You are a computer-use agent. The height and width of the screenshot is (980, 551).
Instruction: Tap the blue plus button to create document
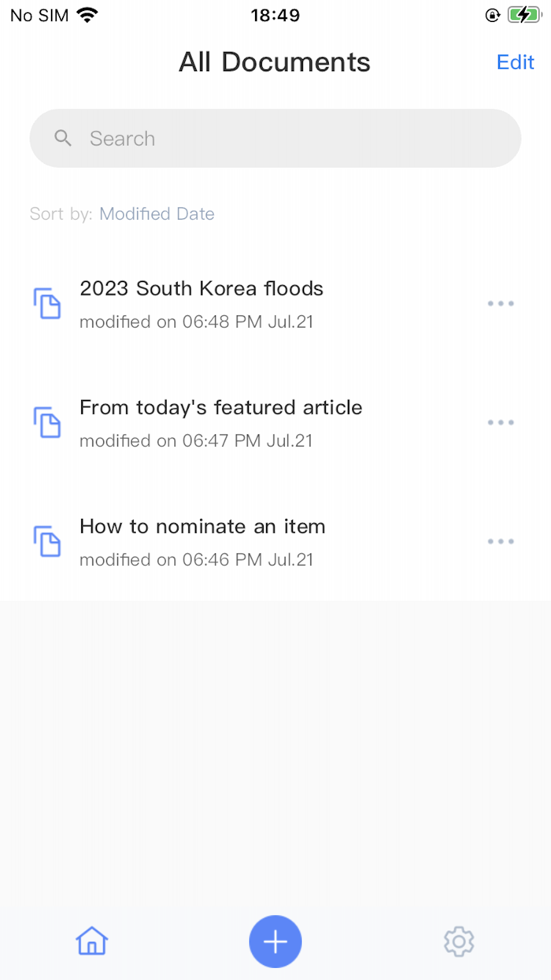coord(275,941)
